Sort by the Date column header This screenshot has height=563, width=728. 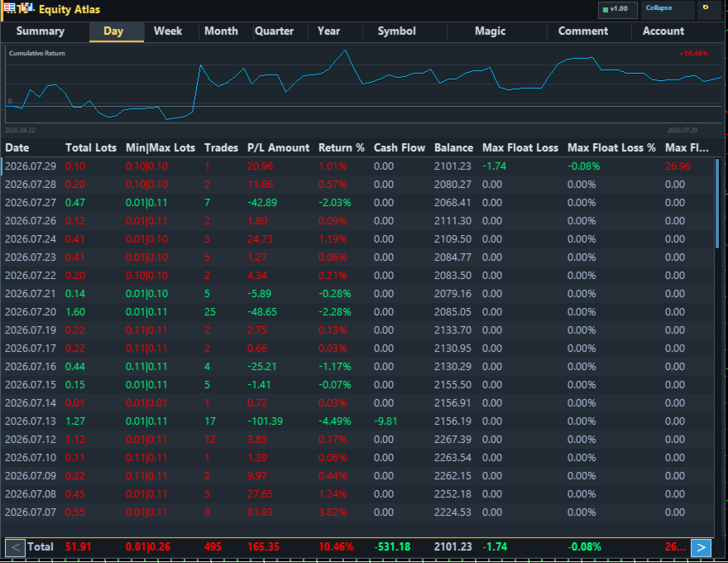[17, 147]
